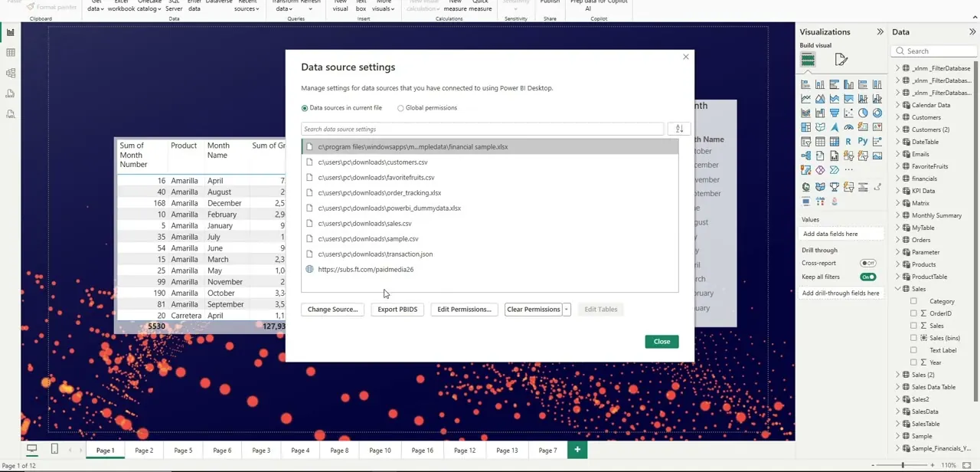This screenshot has height=472, width=980.
Task: Select customers.csv data source row
Action: 490,162
